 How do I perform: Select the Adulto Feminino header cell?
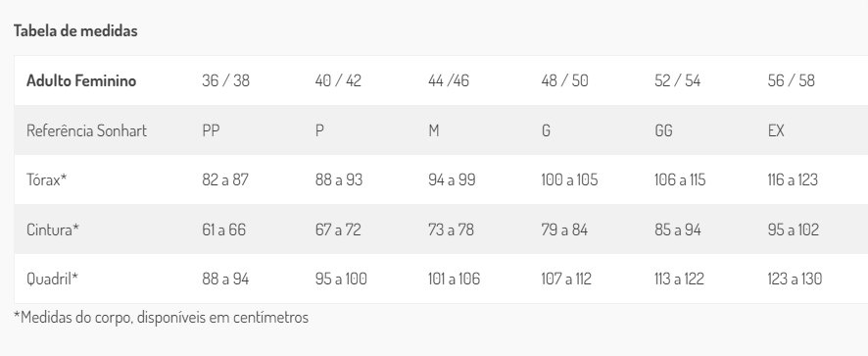coord(81,80)
